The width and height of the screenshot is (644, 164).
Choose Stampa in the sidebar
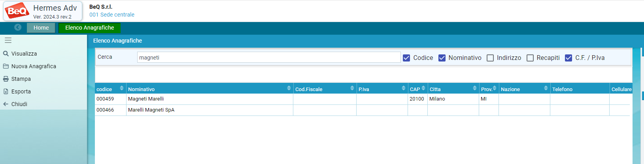tap(21, 79)
